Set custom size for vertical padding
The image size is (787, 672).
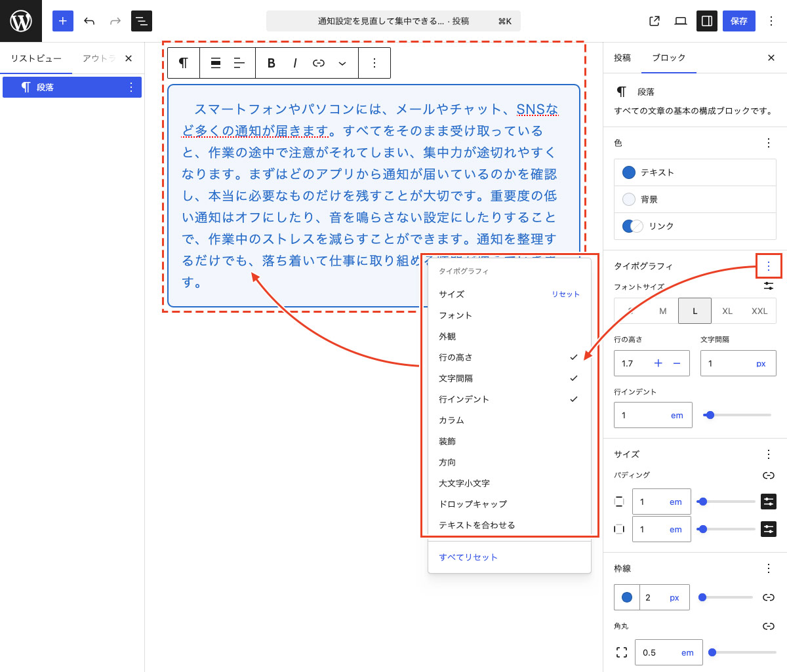coord(769,502)
